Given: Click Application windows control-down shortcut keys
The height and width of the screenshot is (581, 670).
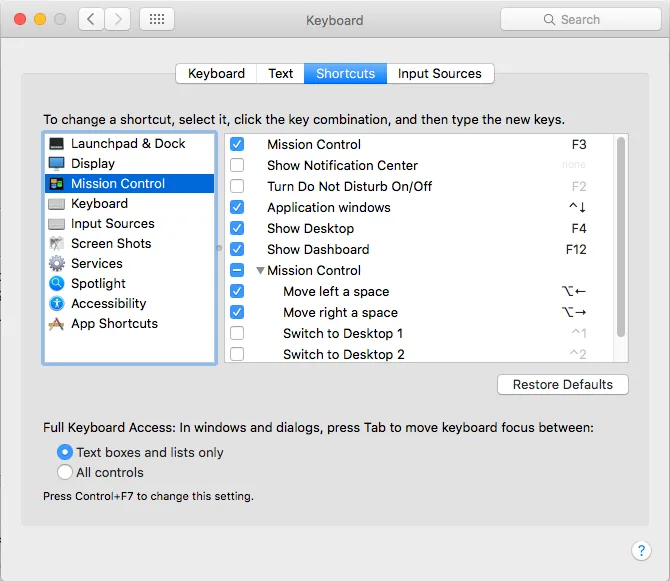Looking at the screenshot, I should [577, 207].
